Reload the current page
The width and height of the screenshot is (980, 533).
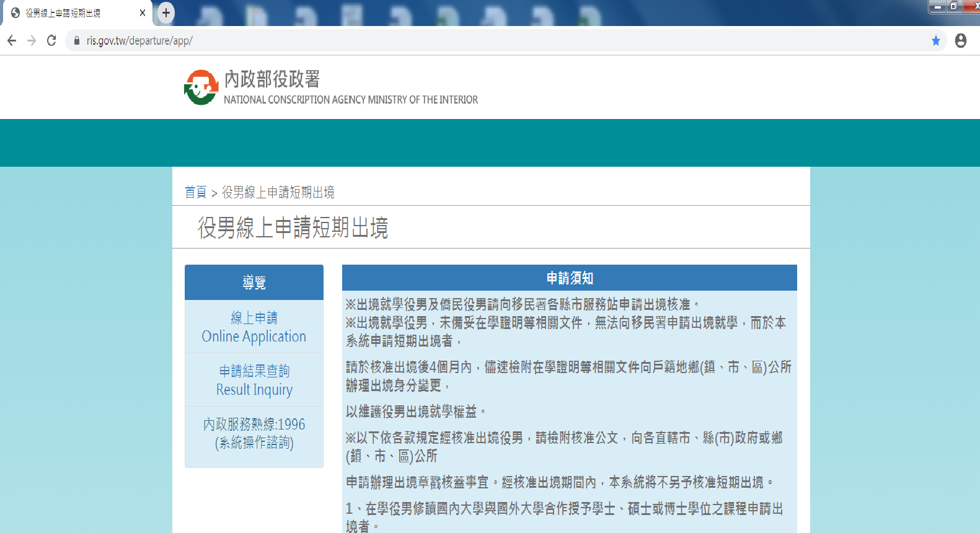pyautogui.click(x=51, y=41)
